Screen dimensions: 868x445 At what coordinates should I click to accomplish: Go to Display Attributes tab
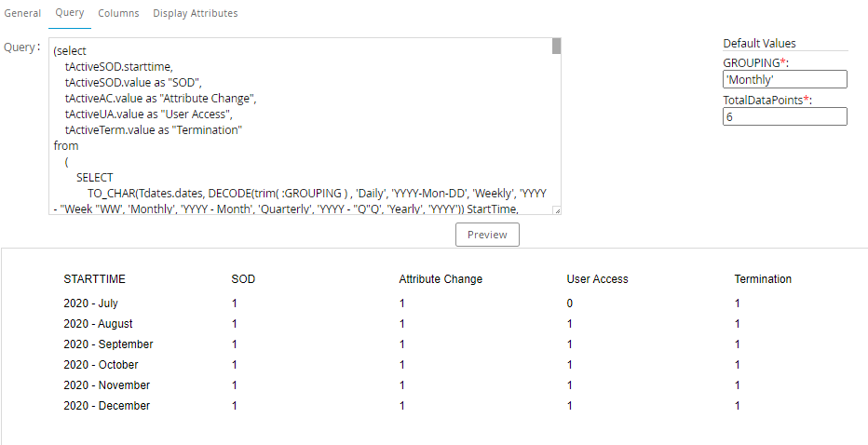[196, 13]
